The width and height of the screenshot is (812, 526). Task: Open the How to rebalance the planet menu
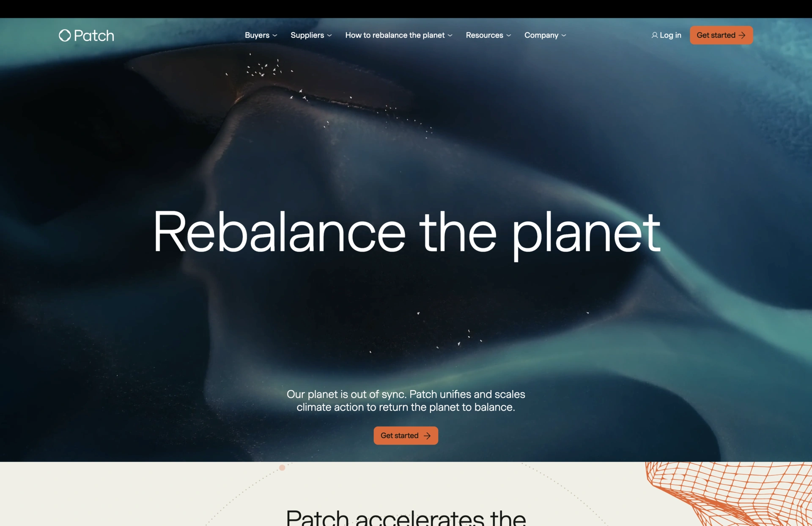(399, 35)
